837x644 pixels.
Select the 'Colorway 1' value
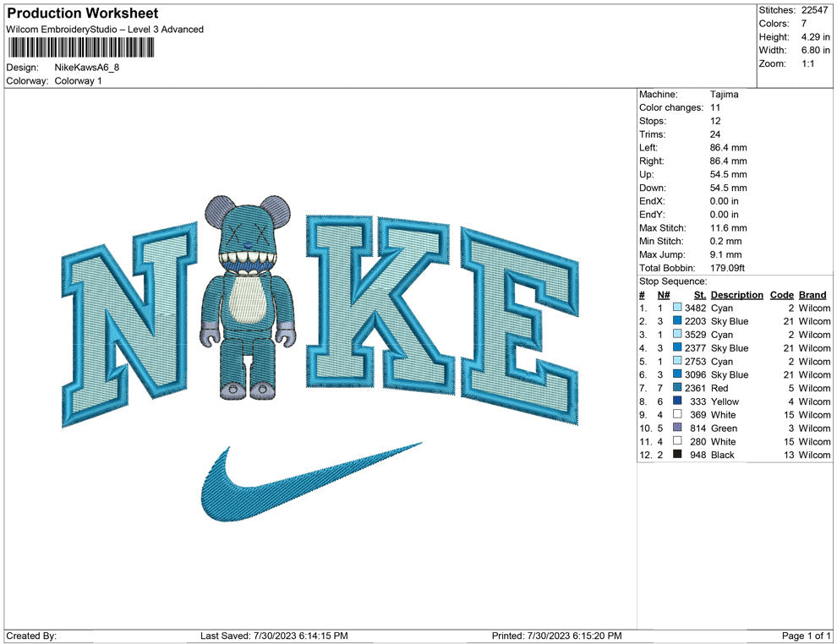click(78, 81)
